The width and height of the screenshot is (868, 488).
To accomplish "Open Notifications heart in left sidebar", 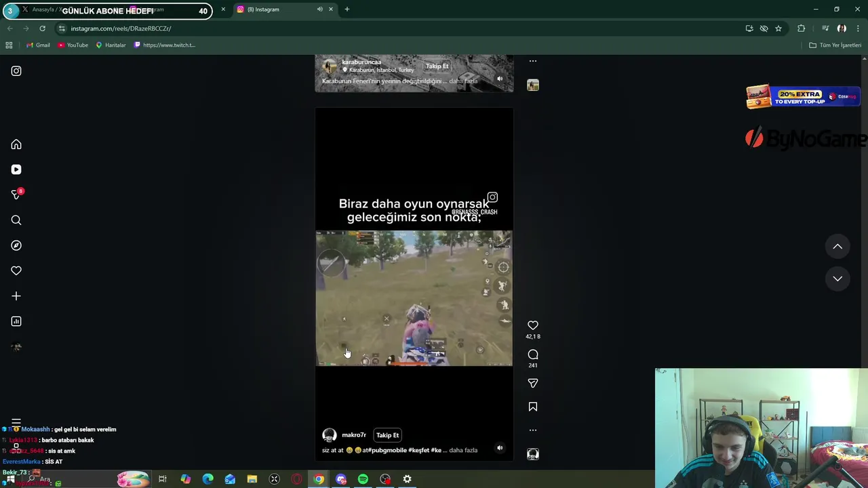I will point(16,270).
